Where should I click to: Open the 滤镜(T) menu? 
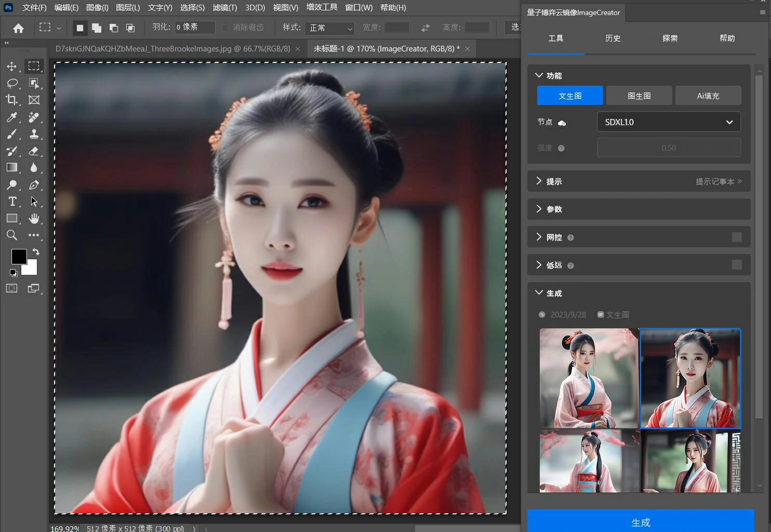coord(225,7)
